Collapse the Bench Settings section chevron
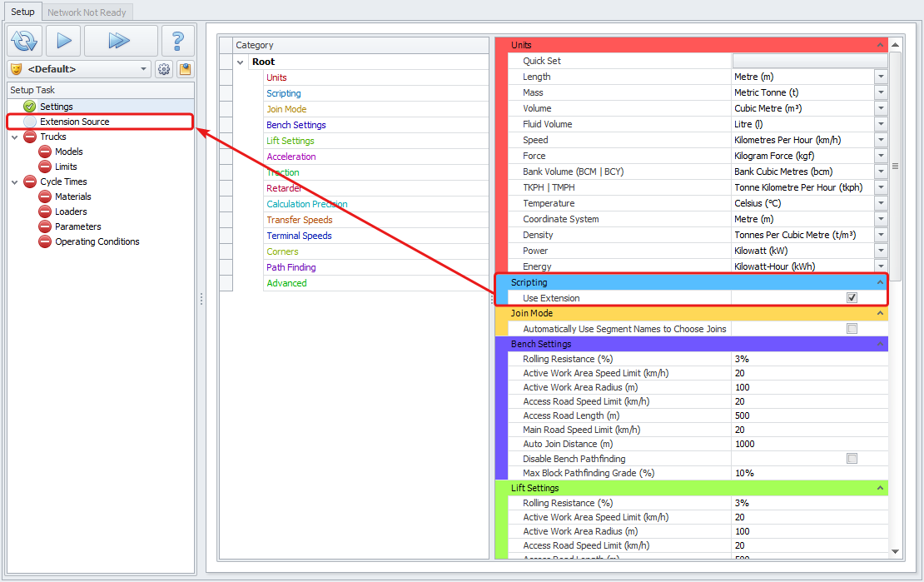 pyautogui.click(x=880, y=344)
